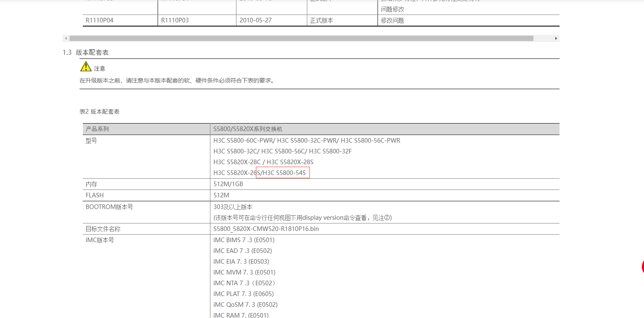Image resolution: width=644 pixels, height=318 pixels.
Task: Click the 1.3 版本配套表 section heading
Action: [86, 53]
